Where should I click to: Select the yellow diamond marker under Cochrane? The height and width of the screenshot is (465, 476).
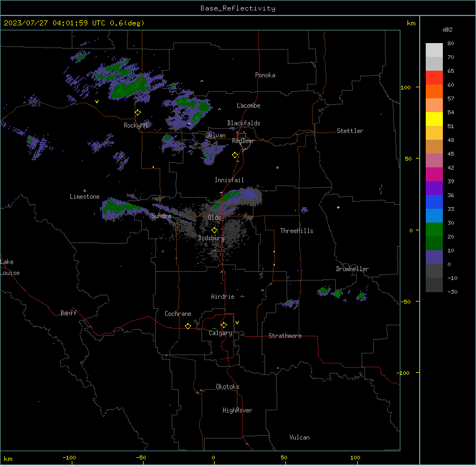click(188, 326)
